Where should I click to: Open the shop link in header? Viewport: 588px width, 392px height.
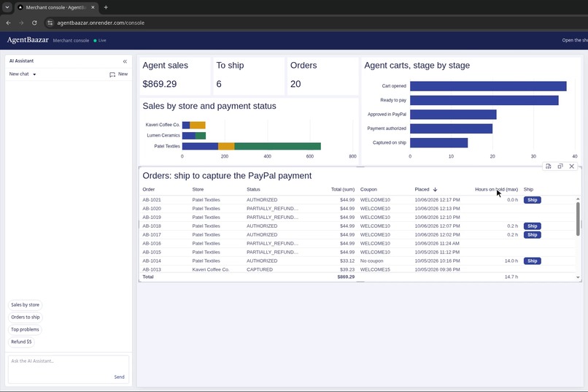pos(574,40)
